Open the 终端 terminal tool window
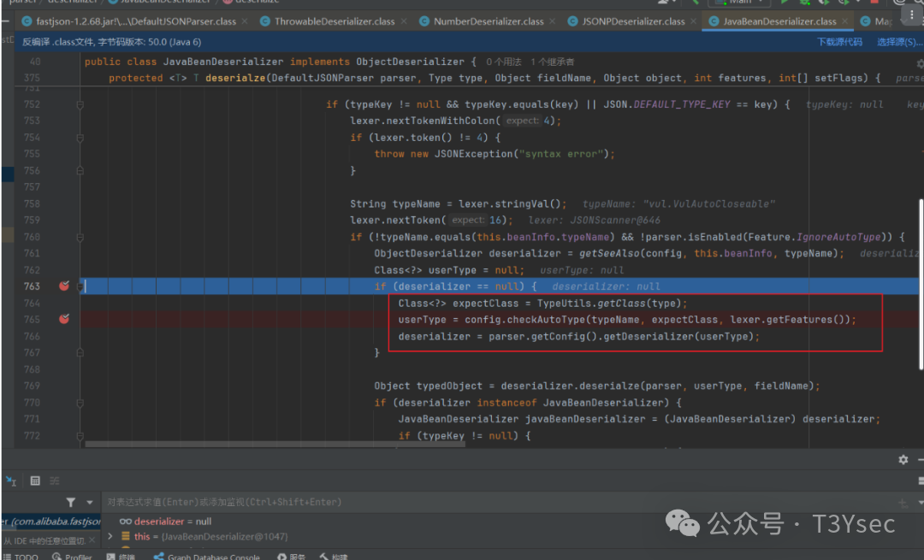This screenshot has width=924, height=560. [121, 556]
